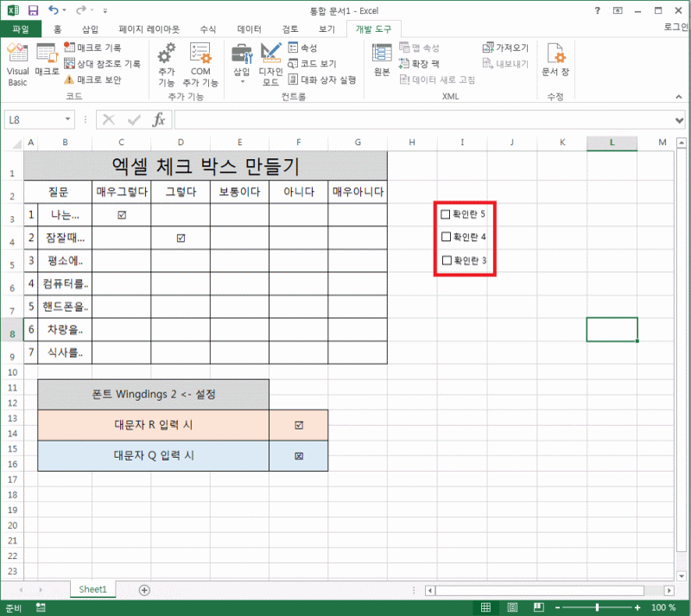The width and height of the screenshot is (691, 616).
Task: Click scroll up arrow of vertical scrollbar
Action: tap(681, 143)
